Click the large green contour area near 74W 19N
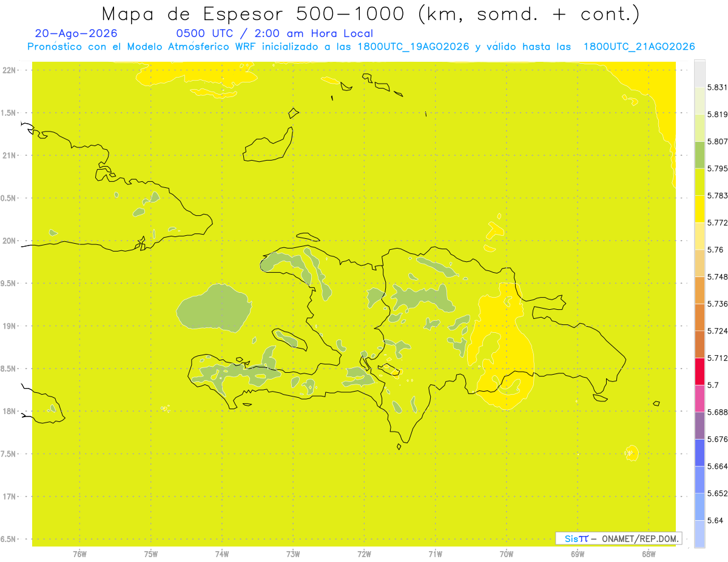 point(214,308)
